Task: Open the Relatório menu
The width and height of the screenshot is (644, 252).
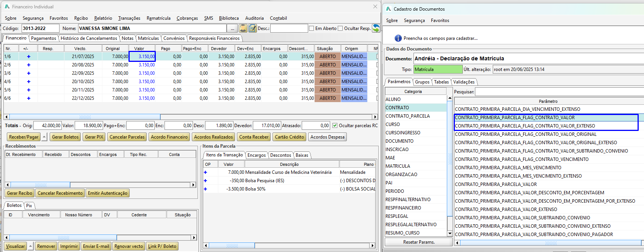Action: pyautogui.click(x=103, y=18)
